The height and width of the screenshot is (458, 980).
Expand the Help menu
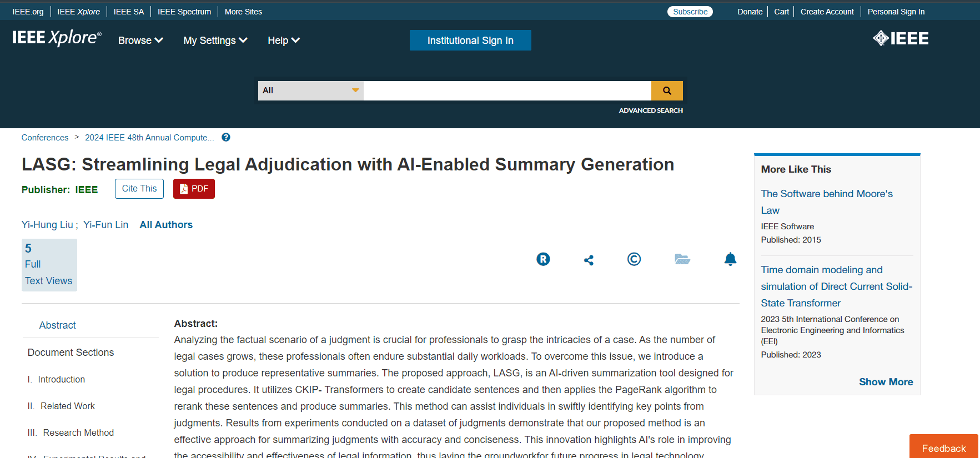[x=283, y=41]
